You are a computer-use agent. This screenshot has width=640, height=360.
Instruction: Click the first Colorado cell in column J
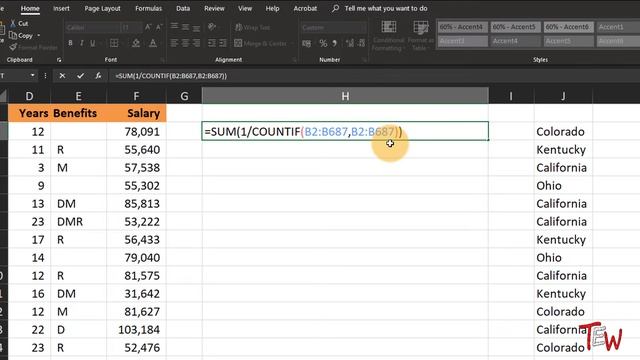coord(563,131)
